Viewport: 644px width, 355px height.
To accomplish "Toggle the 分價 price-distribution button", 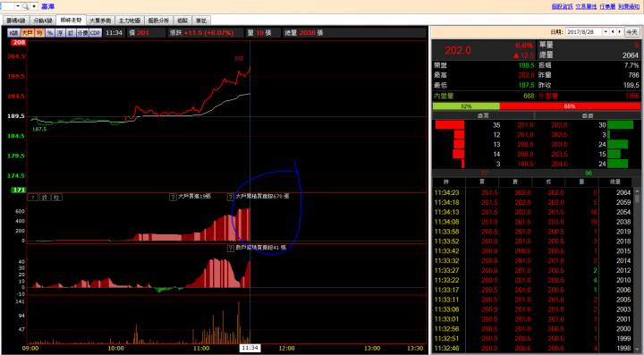I will click(x=82, y=33).
